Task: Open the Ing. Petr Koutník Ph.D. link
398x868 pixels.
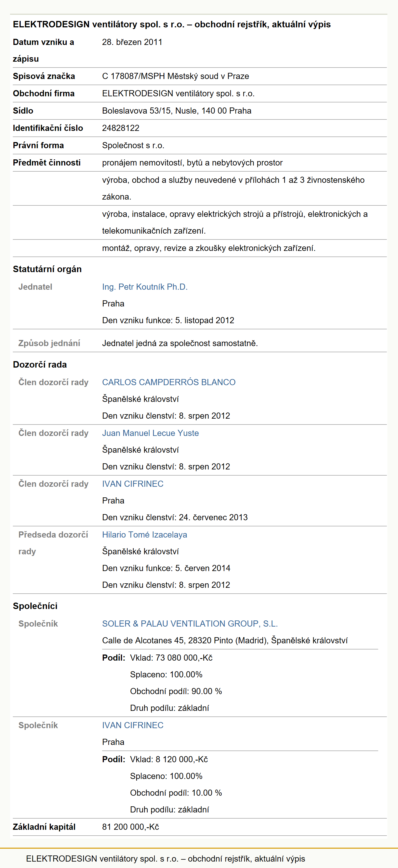Action: coord(145,287)
